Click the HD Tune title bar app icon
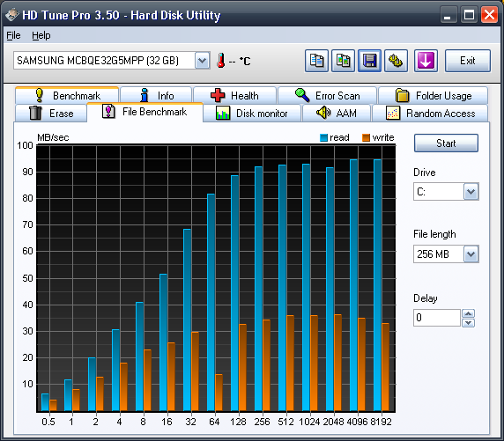The width and height of the screenshot is (504, 441). pos(12,15)
